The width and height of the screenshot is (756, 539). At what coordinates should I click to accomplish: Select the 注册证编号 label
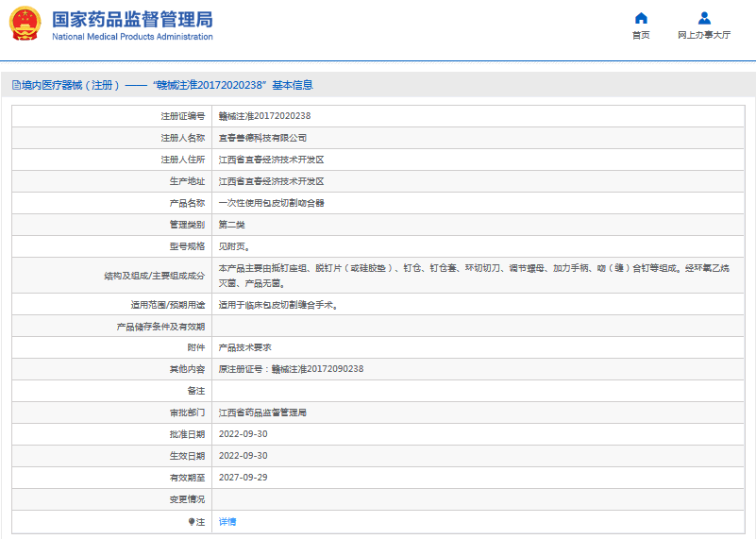183,116
